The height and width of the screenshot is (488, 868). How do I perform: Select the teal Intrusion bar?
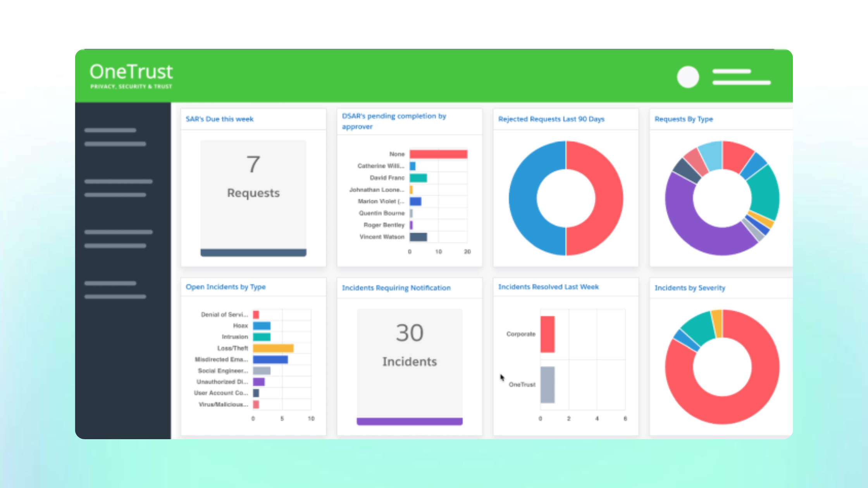262,337
